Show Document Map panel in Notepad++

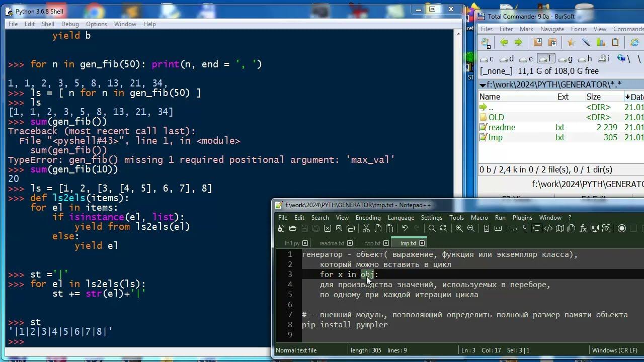click(x=560, y=228)
